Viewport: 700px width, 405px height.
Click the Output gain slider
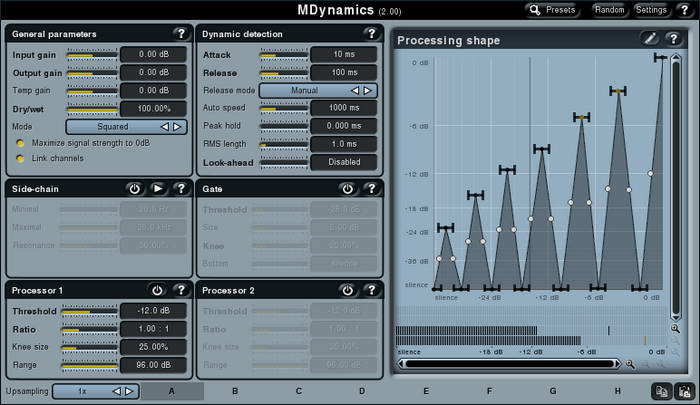pyautogui.click(x=92, y=73)
